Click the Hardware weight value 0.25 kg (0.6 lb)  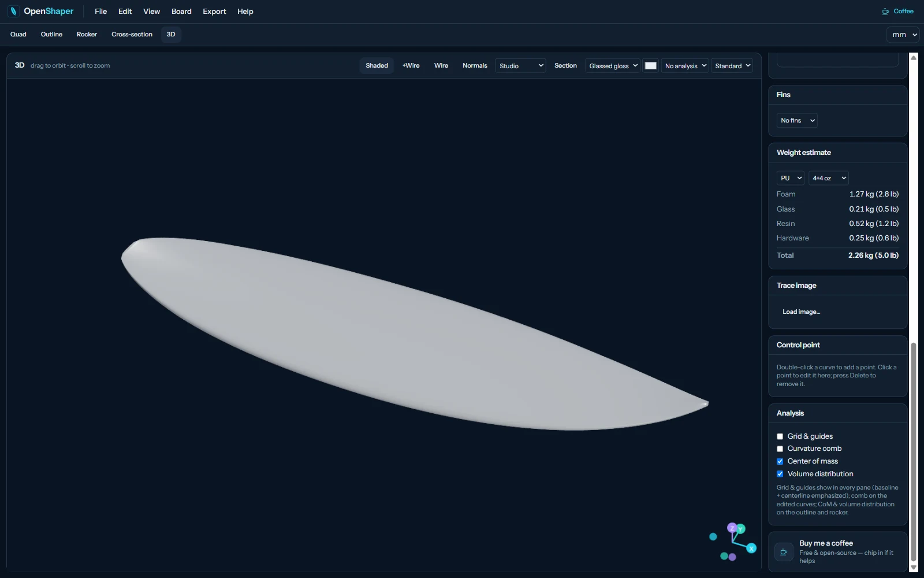(874, 238)
